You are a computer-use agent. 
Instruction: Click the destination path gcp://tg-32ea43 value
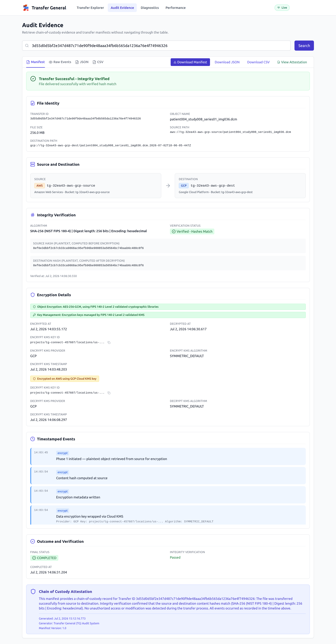[x=111, y=145]
